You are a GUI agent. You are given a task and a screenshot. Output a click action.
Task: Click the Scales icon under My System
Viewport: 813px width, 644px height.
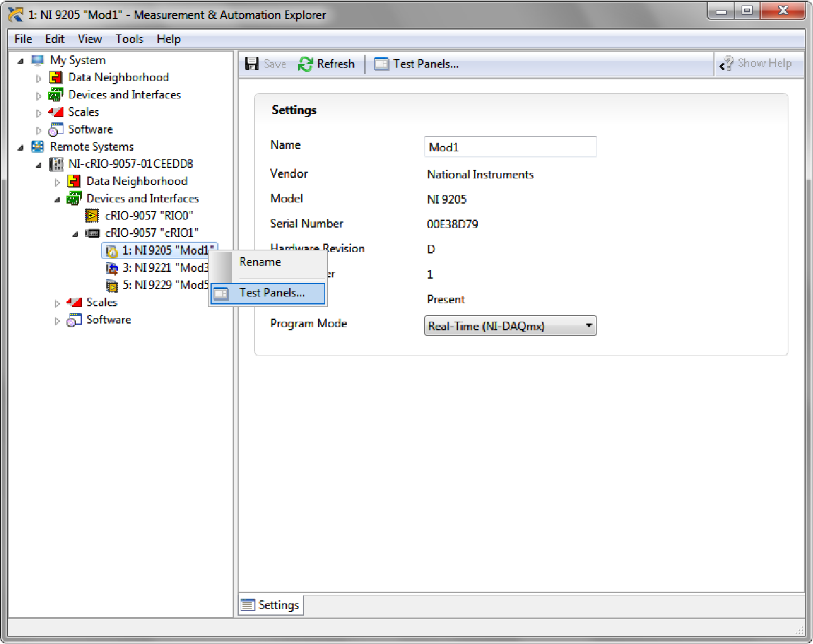coord(56,112)
